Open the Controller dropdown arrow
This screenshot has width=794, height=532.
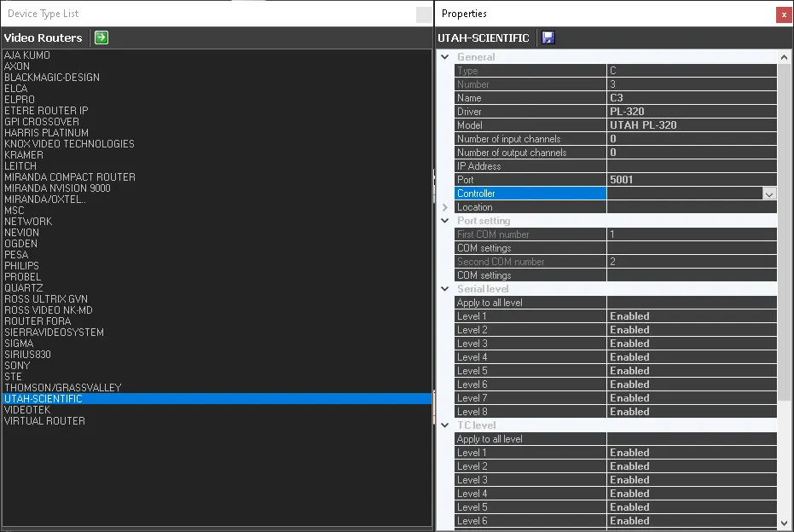coord(769,194)
